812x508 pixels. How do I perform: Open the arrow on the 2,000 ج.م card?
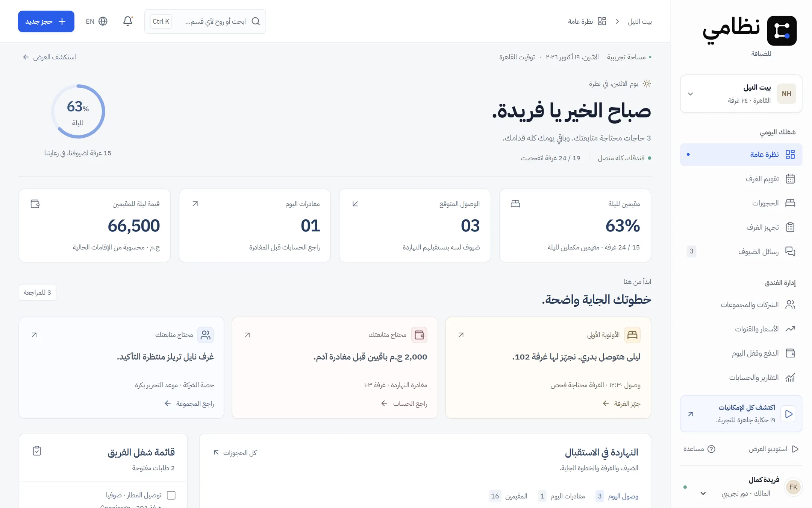tap(247, 335)
